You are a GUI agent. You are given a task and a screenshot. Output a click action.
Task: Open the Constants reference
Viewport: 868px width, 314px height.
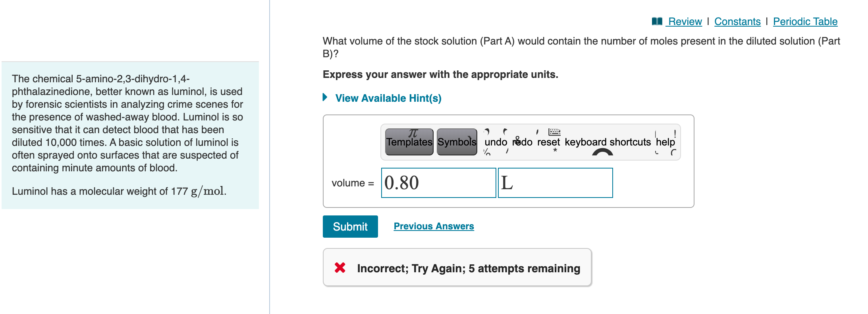click(737, 21)
